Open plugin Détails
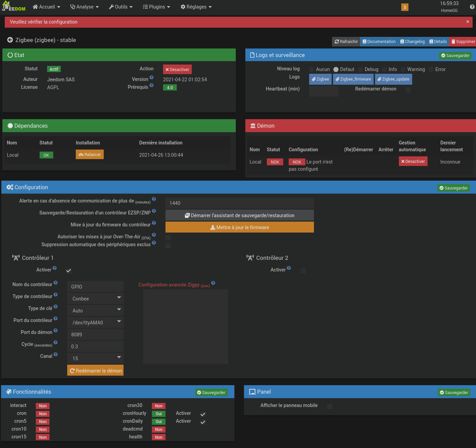 pyautogui.click(x=438, y=42)
